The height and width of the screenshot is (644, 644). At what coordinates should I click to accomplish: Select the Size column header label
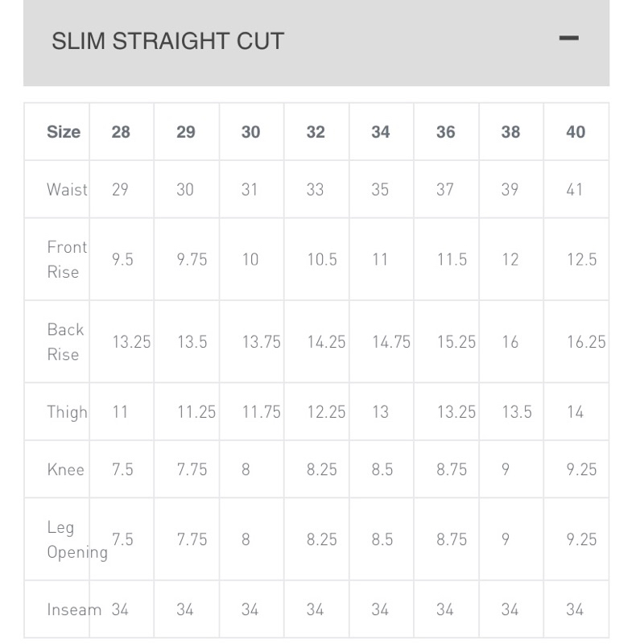pos(64,132)
